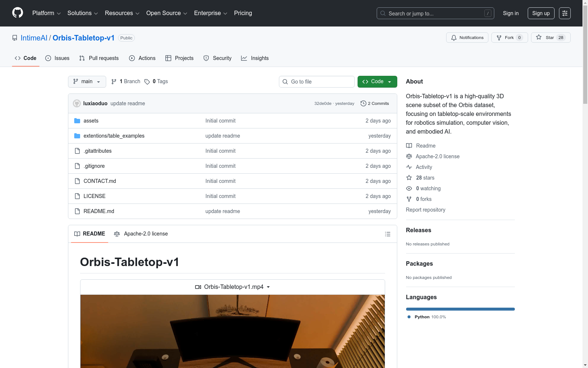The height and width of the screenshot is (368, 588).
Task: Click the Notifications bell icon
Action: click(x=454, y=38)
